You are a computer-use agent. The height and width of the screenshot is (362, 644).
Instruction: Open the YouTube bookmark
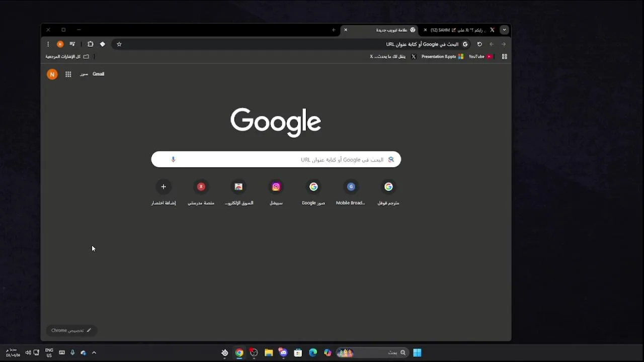[x=480, y=57]
